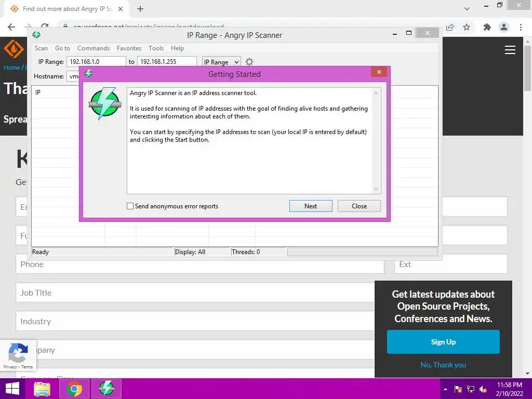Click Threads: 0 status entry
Viewport: 532px width, 399px height.
[x=246, y=252]
